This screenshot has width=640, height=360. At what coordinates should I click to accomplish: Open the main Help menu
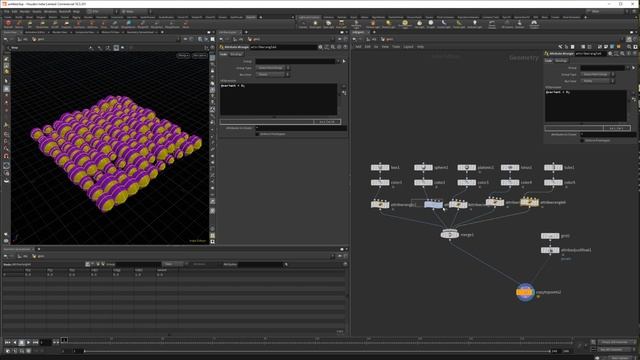(x=76, y=11)
